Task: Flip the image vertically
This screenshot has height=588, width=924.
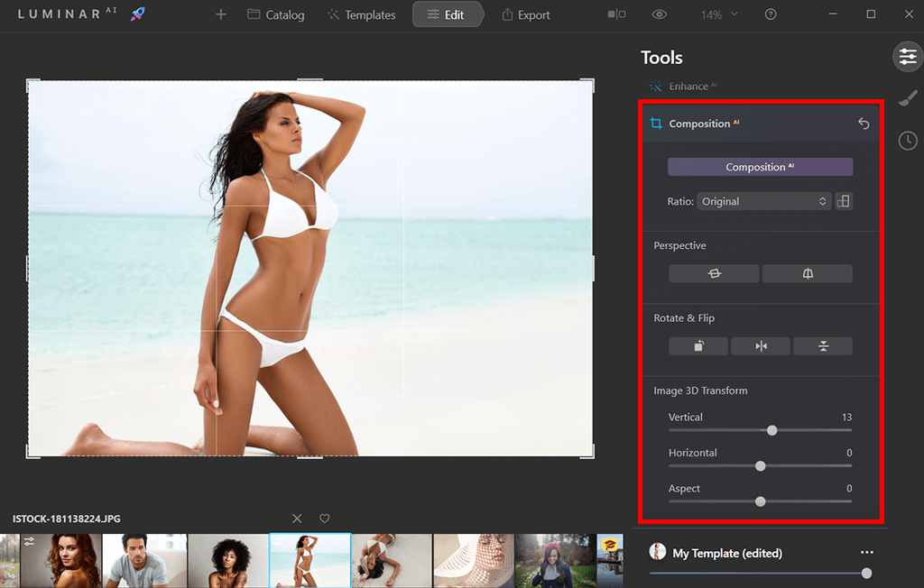Action: click(x=823, y=345)
